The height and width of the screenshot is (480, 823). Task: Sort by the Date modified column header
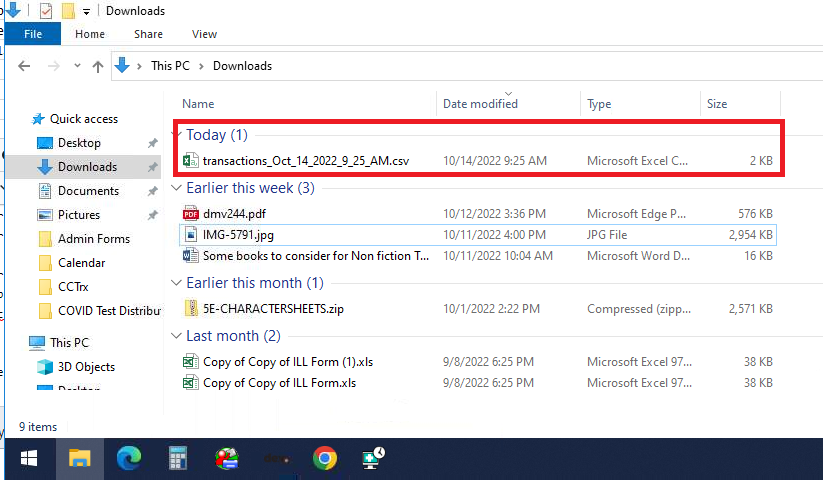pos(480,104)
